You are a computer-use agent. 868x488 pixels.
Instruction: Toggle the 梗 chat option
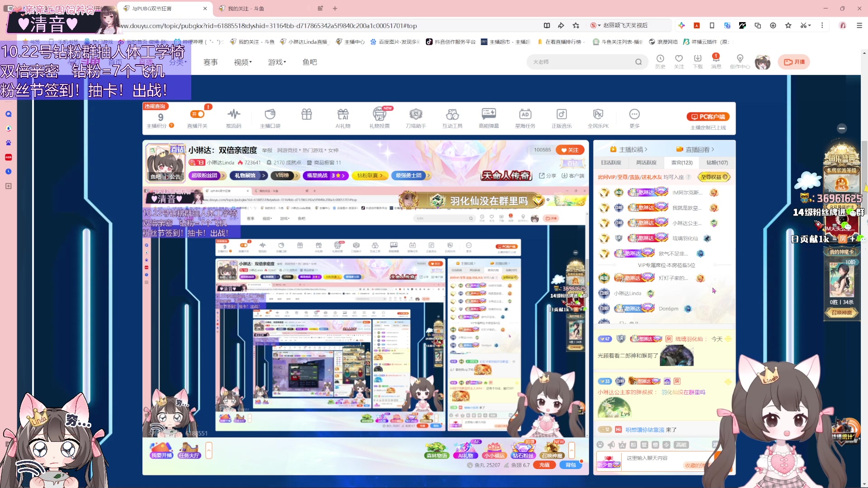tap(655, 445)
